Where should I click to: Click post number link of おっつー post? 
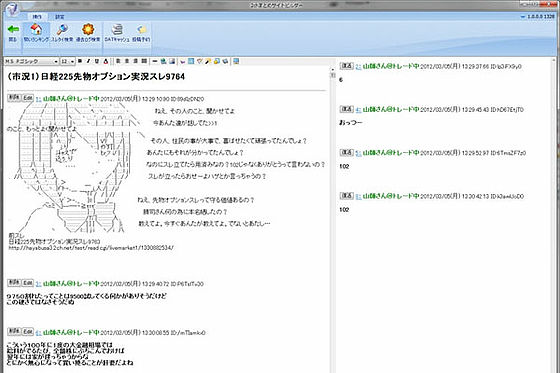coord(358,110)
